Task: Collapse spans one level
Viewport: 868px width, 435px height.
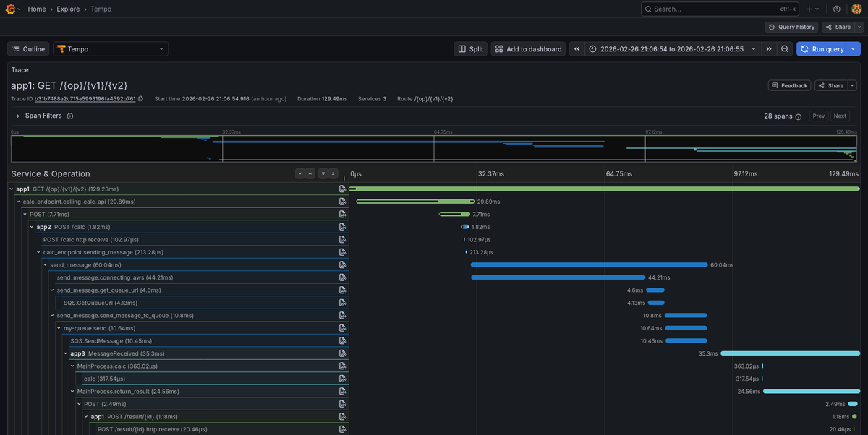Action: [310, 173]
